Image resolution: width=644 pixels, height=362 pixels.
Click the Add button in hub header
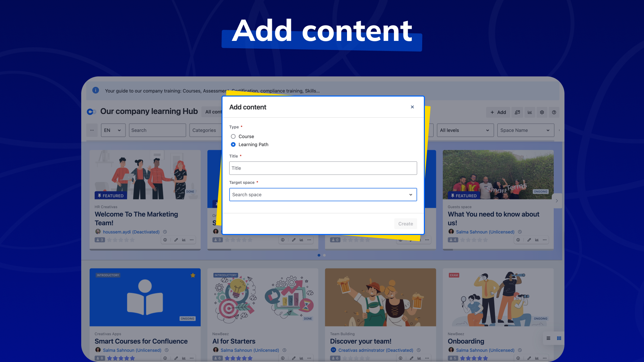[x=498, y=112]
